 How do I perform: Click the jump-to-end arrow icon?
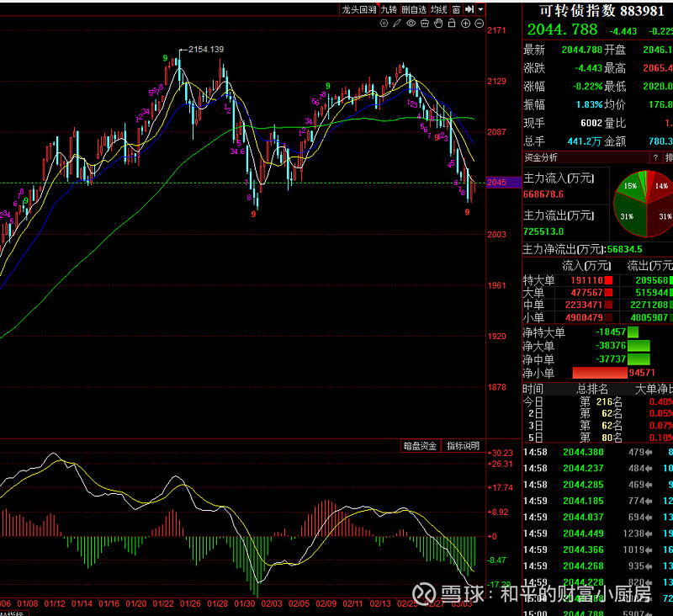click(x=469, y=9)
